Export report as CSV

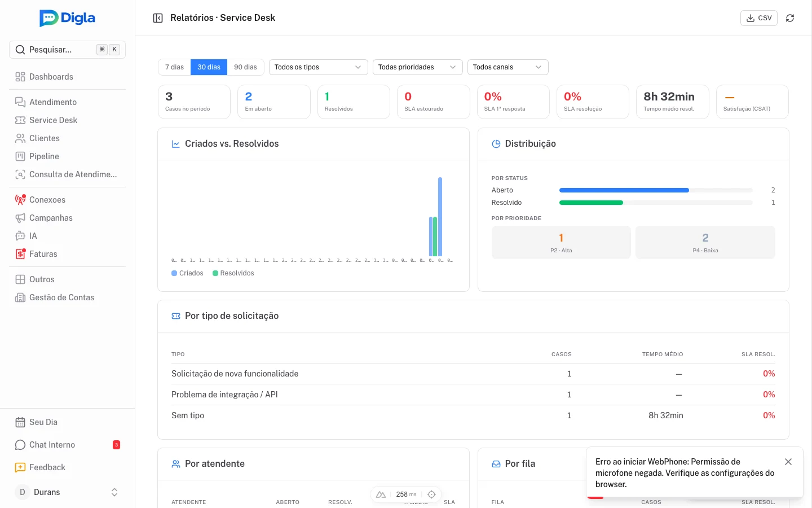point(759,18)
